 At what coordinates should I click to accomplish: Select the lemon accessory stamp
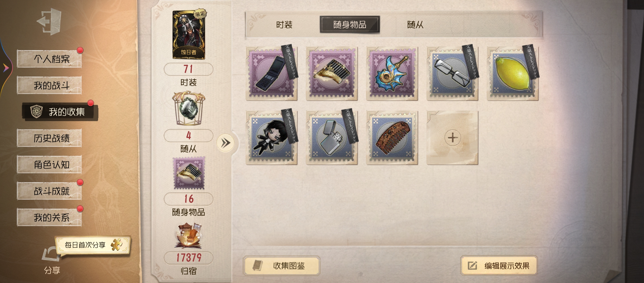point(513,73)
